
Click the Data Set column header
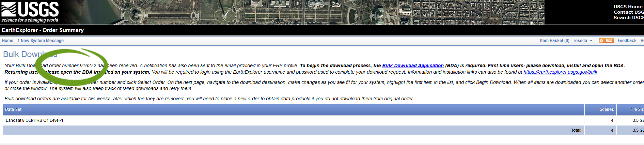pyautogui.click(x=13, y=110)
